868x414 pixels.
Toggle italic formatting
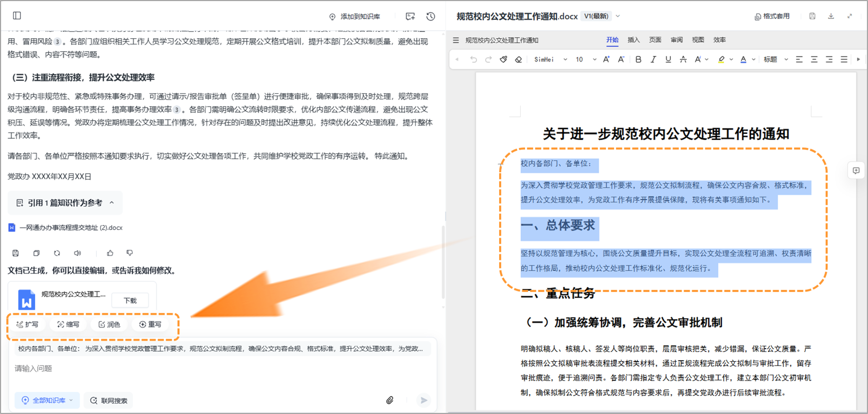click(653, 59)
